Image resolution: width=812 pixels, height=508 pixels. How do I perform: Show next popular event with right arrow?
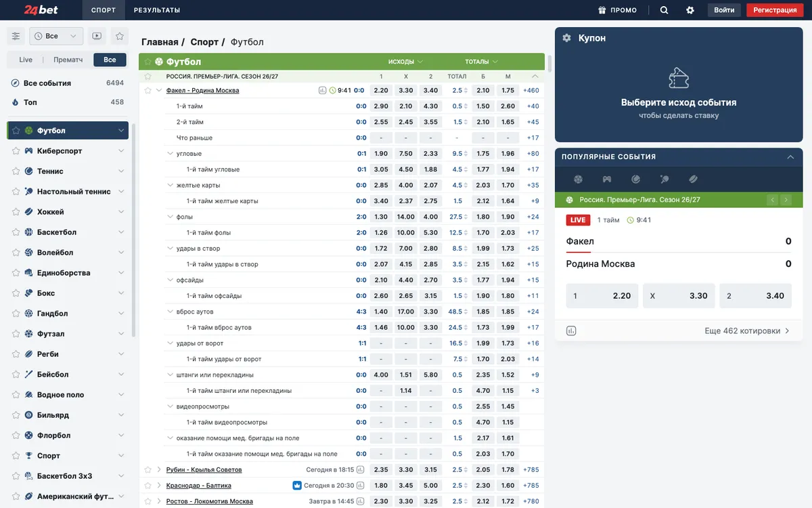(786, 200)
